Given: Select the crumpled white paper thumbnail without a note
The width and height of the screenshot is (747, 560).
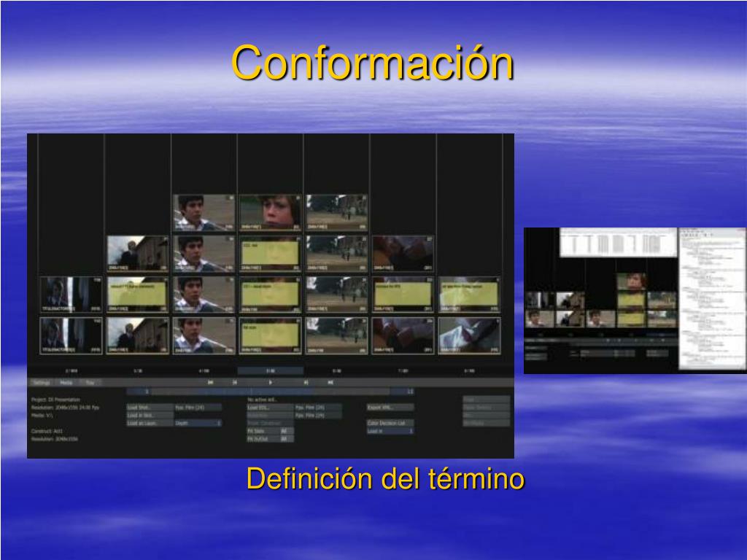Looking at the screenshot, I should coord(469,335).
